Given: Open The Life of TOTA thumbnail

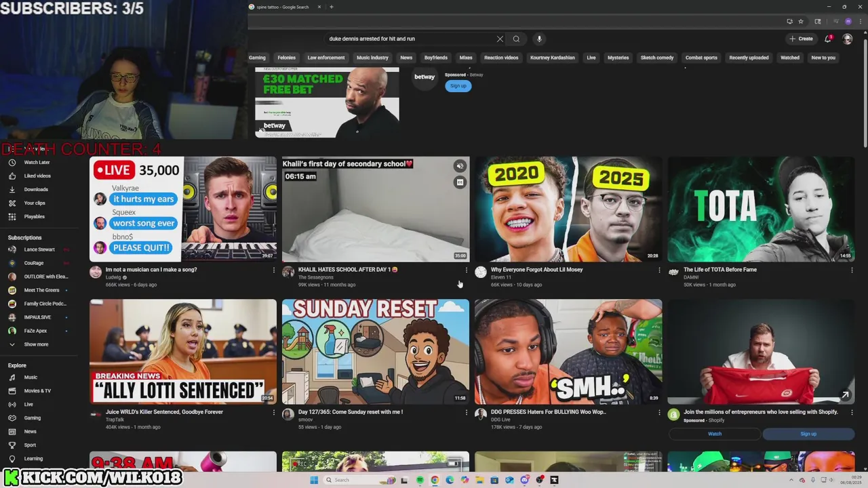Looking at the screenshot, I should click(761, 209).
